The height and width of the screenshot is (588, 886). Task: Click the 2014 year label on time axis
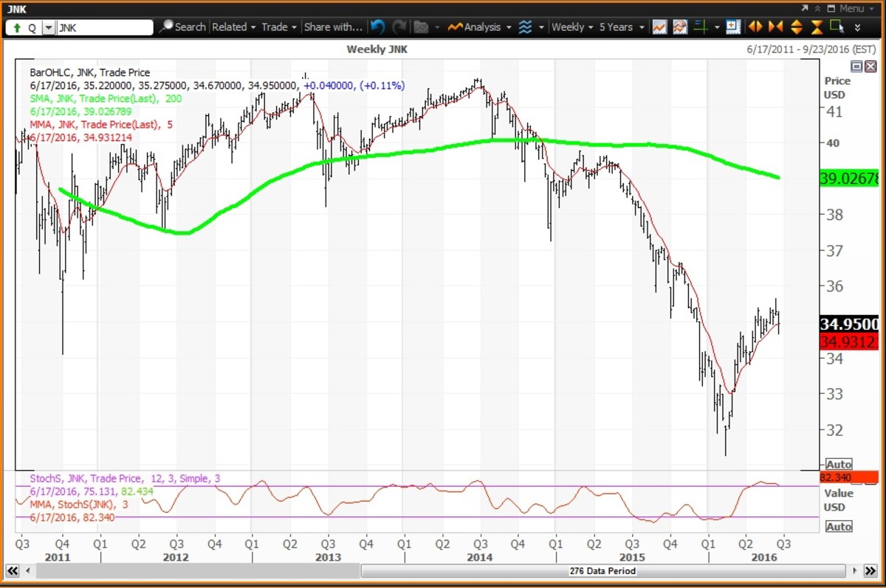[x=480, y=557]
